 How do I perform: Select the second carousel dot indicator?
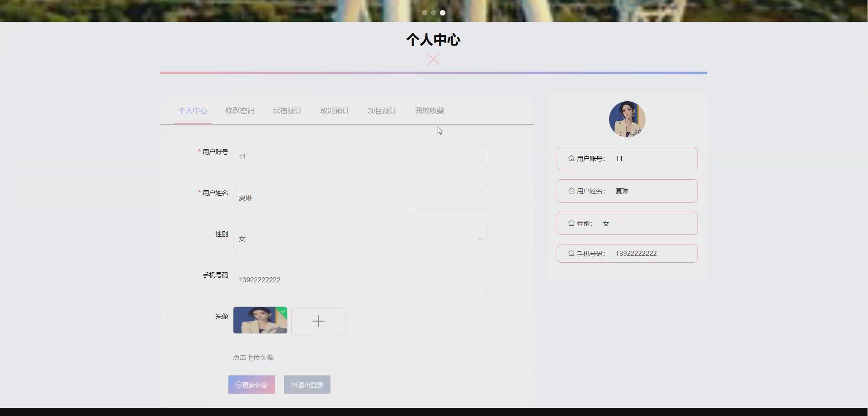(x=434, y=13)
